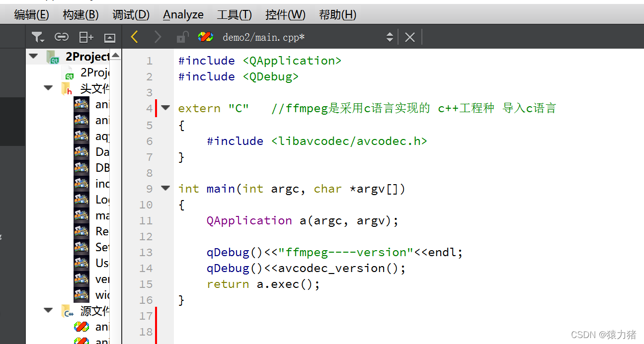The width and height of the screenshot is (644, 344).
Task: Select the 头文件 folder icon
Action: point(67,89)
